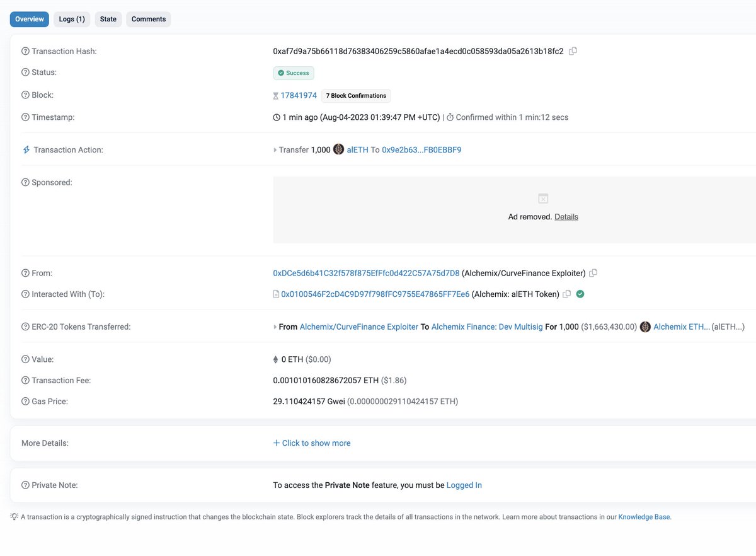The image size is (756, 556).
Task: Click the help icon beside Status
Action: (25, 72)
